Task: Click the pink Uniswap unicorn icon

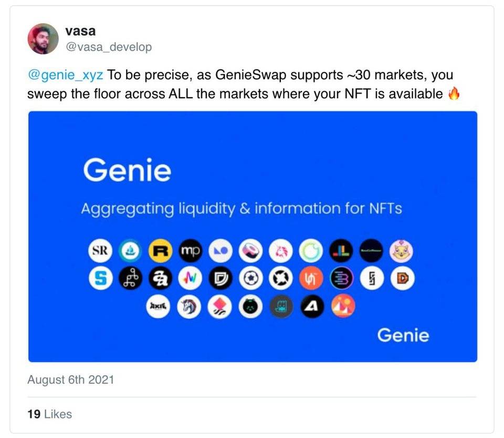Action: click(281, 250)
